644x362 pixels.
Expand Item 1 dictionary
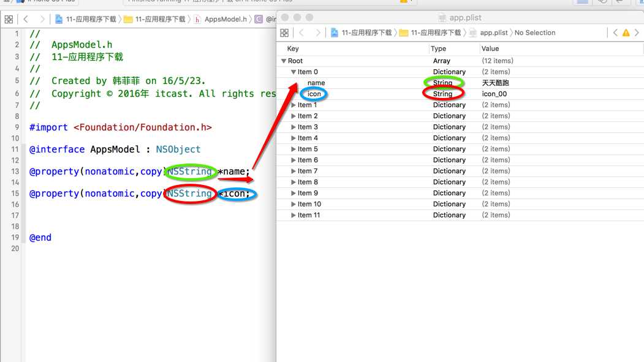pos(294,105)
